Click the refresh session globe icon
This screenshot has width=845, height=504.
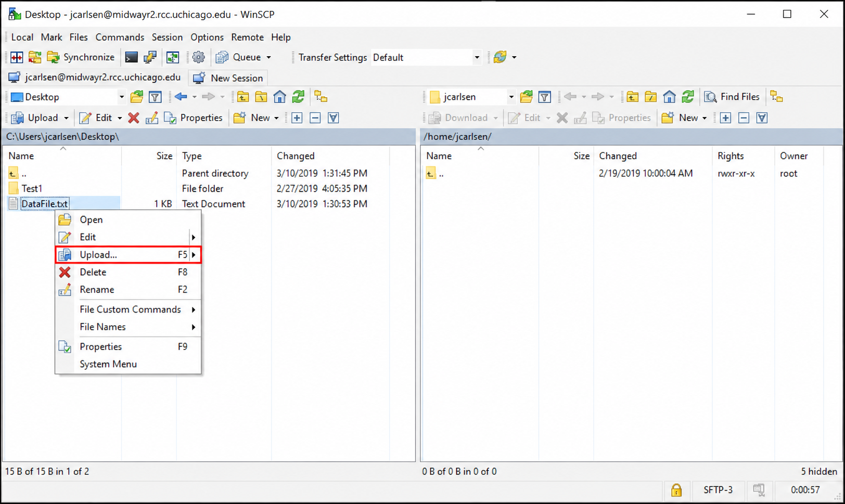pyautogui.click(x=500, y=57)
